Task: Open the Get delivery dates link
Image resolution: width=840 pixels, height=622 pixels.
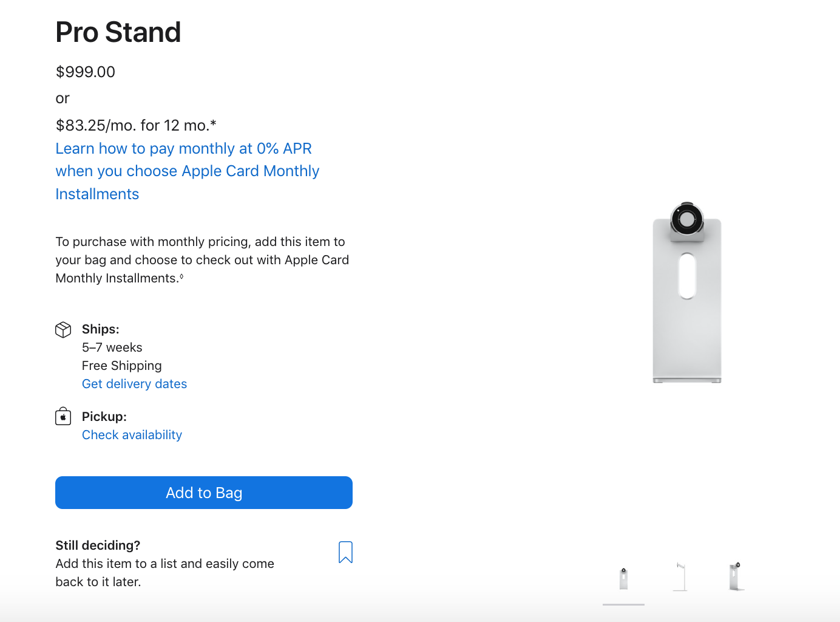Action: (134, 384)
